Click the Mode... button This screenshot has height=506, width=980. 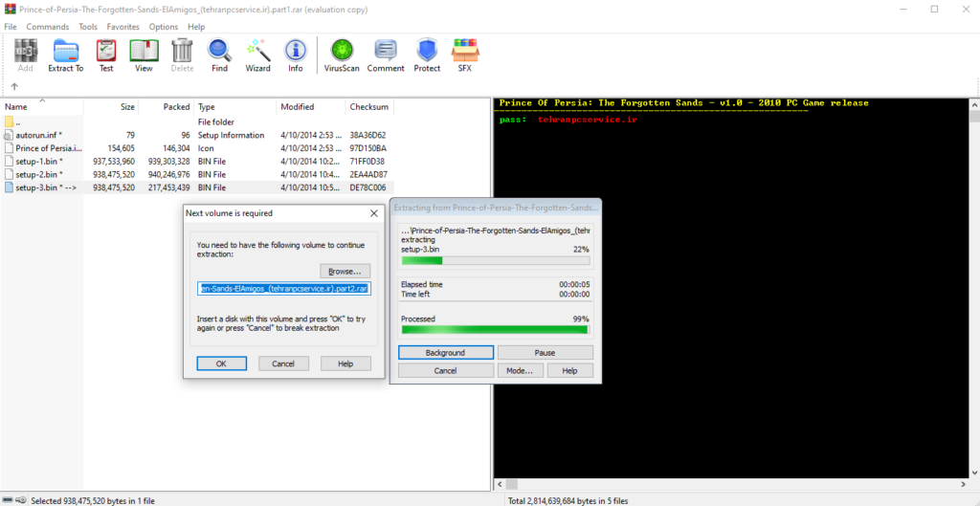(519, 370)
